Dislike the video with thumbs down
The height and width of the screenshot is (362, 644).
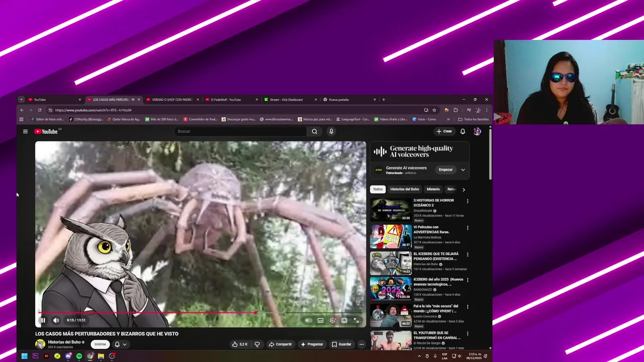[x=257, y=344]
